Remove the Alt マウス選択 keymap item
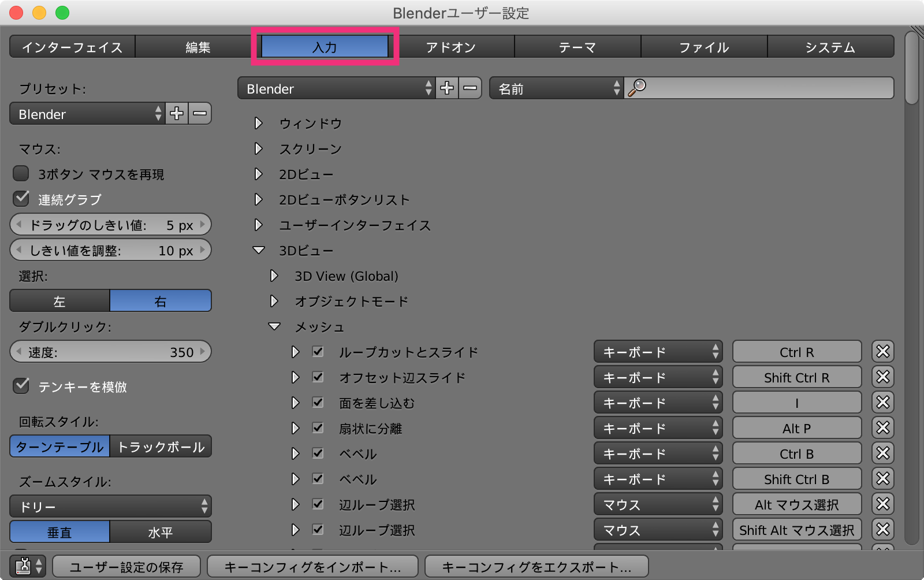Screen dimensions: 924x580 point(883,504)
